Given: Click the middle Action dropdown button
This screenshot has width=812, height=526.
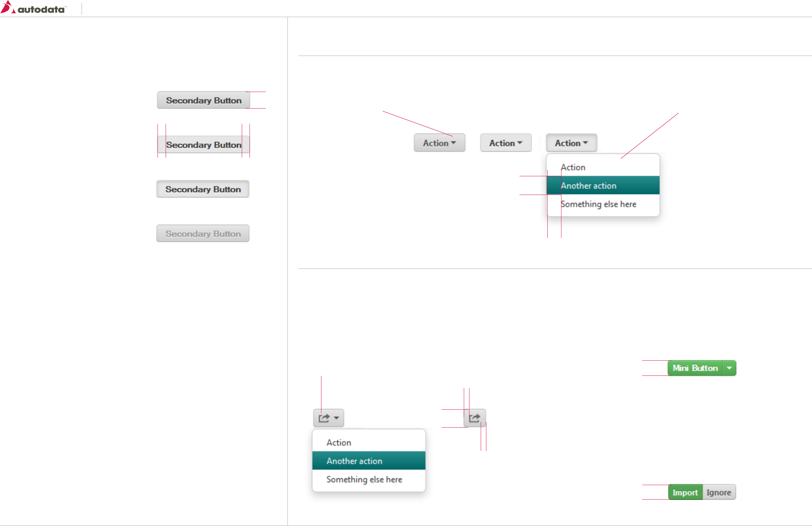Looking at the screenshot, I should click(505, 143).
